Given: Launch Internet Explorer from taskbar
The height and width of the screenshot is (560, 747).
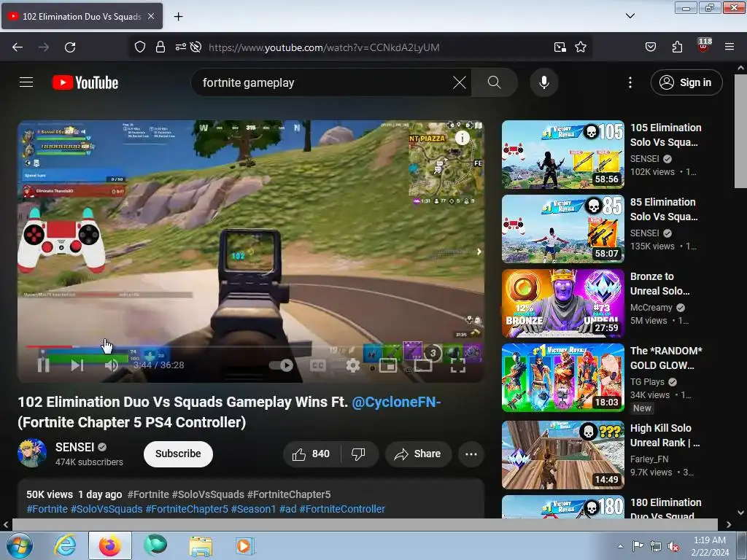Looking at the screenshot, I should click(65, 545).
